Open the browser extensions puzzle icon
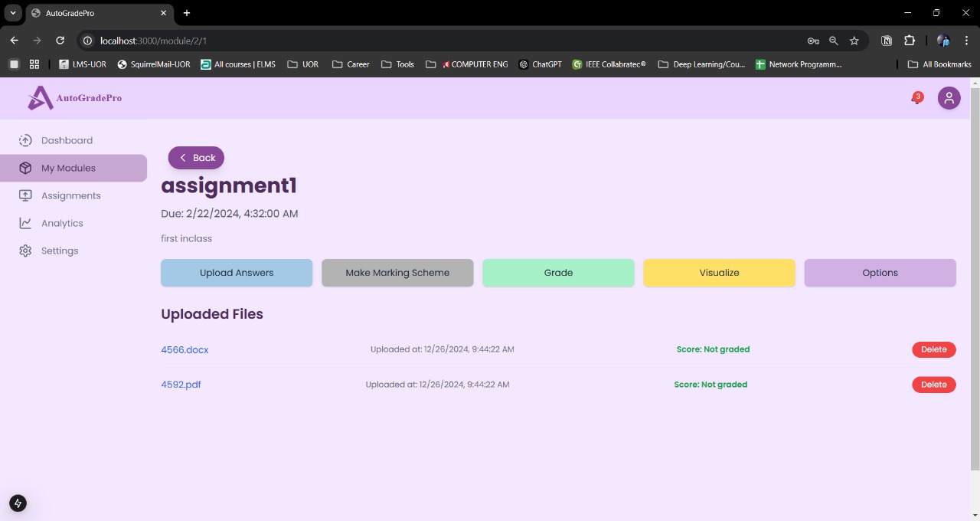This screenshot has height=521, width=980. [910, 41]
